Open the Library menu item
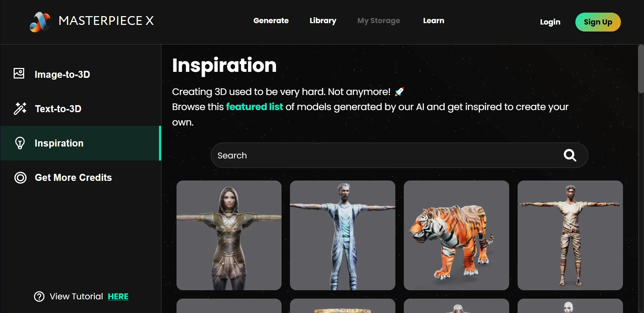The image size is (644, 313). (323, 21)
